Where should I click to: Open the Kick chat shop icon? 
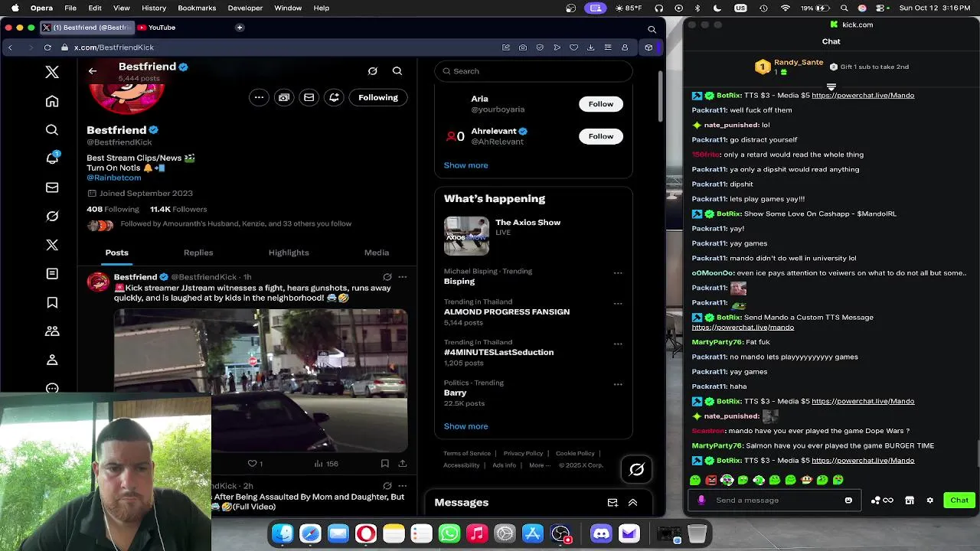[910, 500]
